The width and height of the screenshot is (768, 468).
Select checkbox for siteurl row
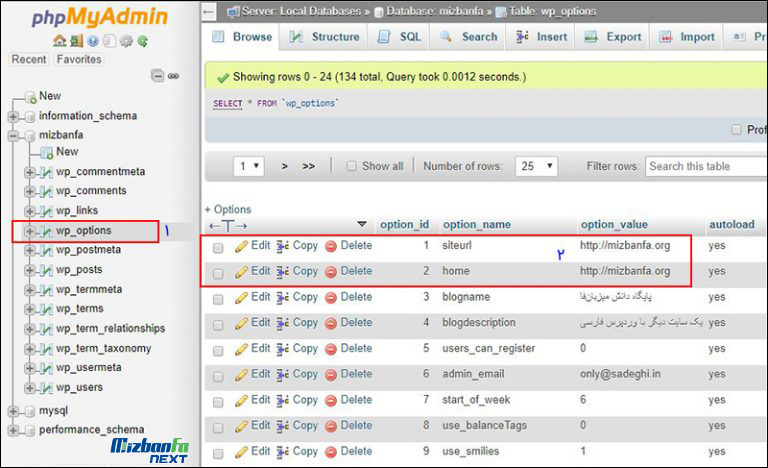point(218,248)
